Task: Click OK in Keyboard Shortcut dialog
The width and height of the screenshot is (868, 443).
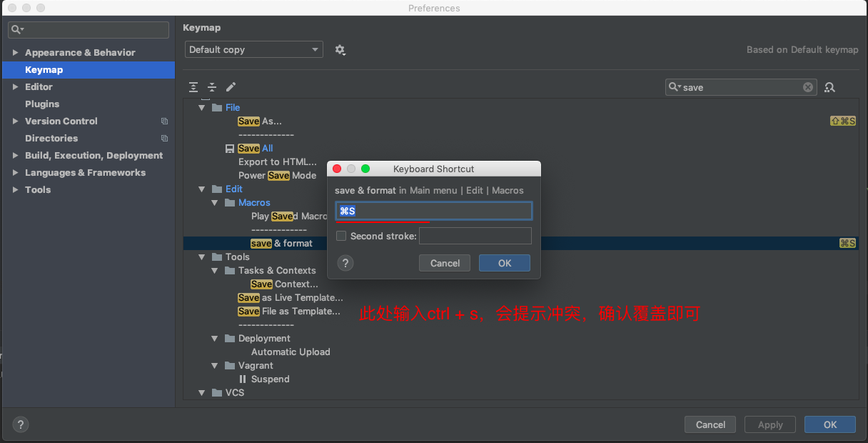Action: click(x=505, y=263)
